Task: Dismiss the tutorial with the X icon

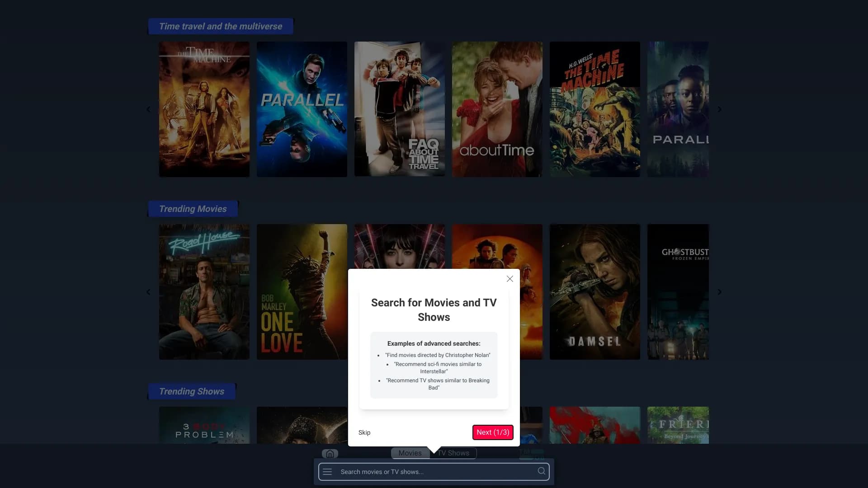Action: (509, 278)
